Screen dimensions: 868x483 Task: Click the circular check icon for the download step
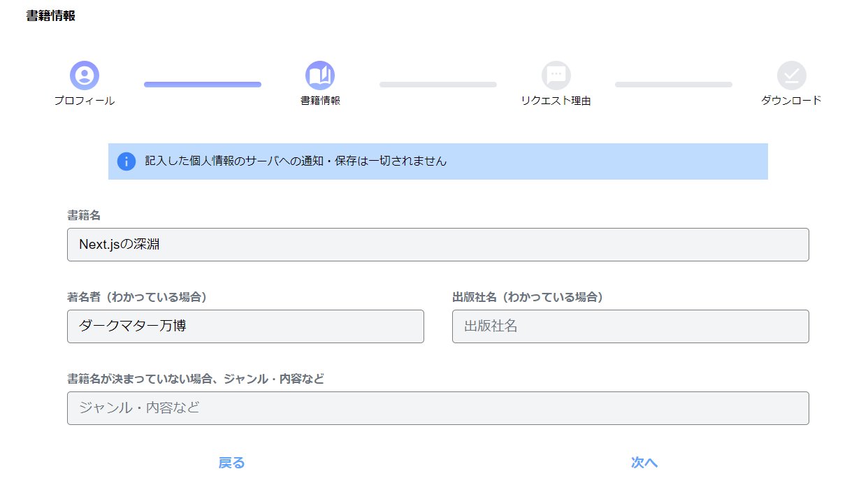coord(791,74)
